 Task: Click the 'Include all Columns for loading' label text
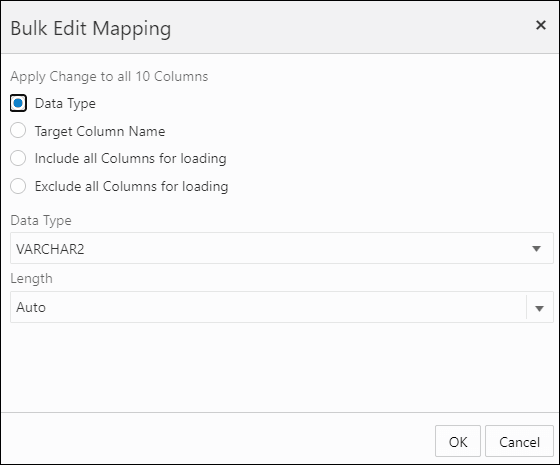[131, 159]
